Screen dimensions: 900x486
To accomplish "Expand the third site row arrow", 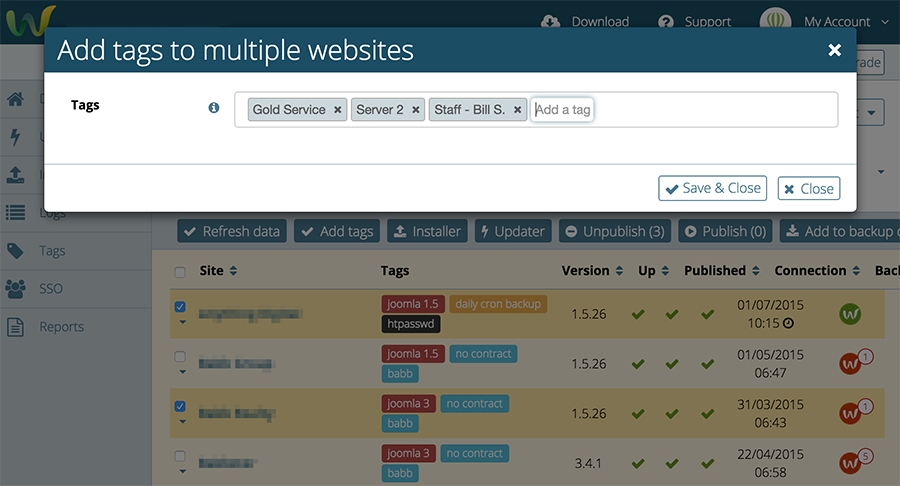I will pos(183,422).
